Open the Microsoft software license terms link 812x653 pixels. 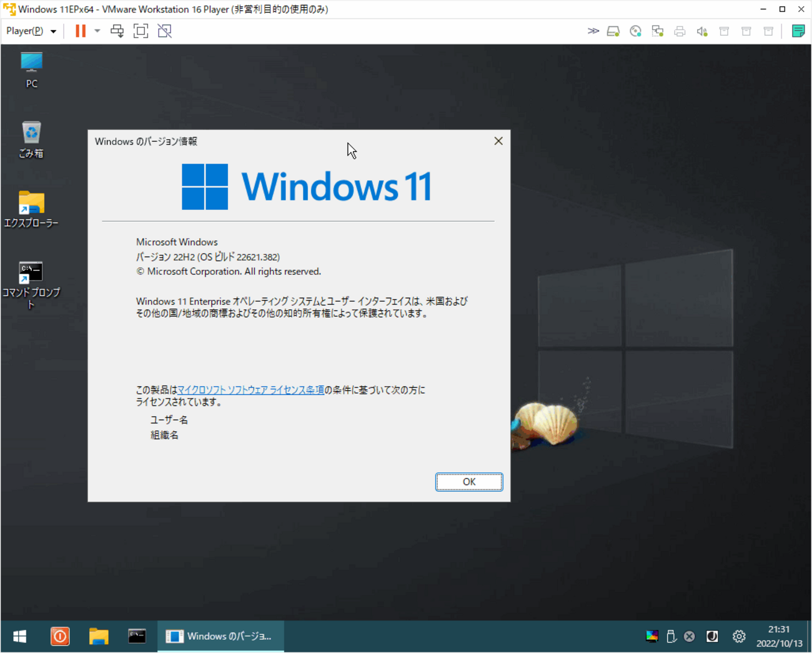click(251, 390)
